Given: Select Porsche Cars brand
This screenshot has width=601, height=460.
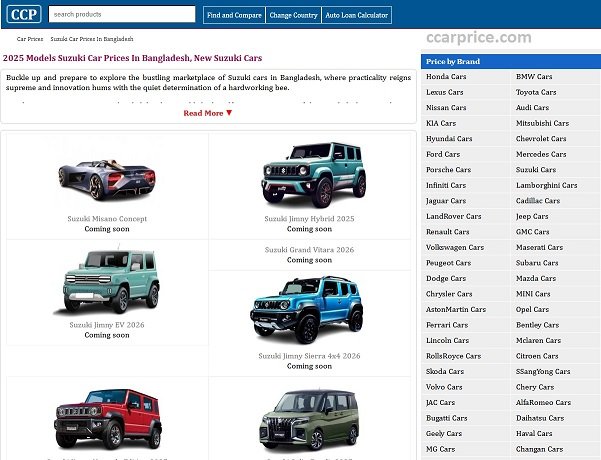Looking at the screenshot, I should [x=448, y=170].
